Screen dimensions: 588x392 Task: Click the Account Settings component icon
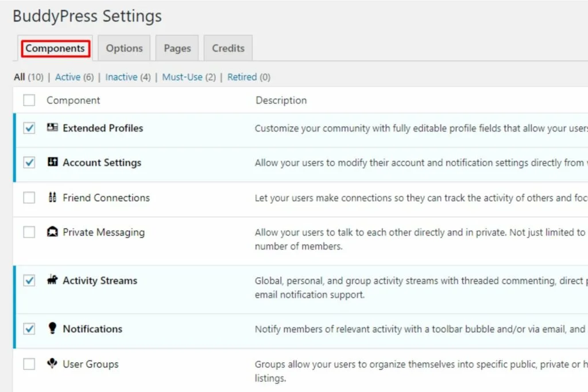(52, 162)
